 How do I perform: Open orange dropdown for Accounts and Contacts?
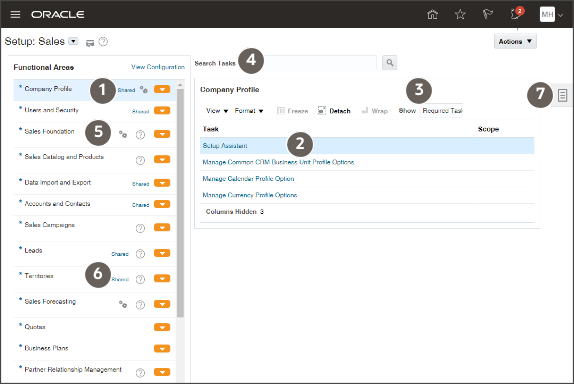click(162, 204)
